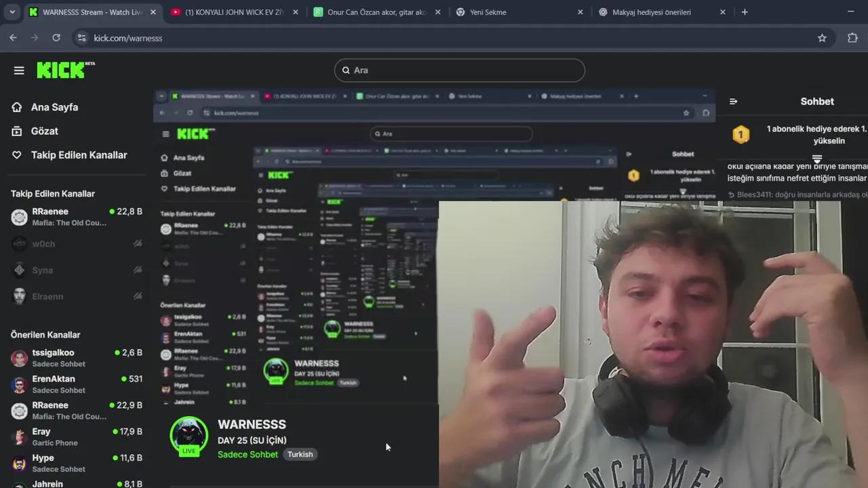Click Eray avatar in recommended list
The width and height of the screenshot is (868, 488).
tap(20, 438)
